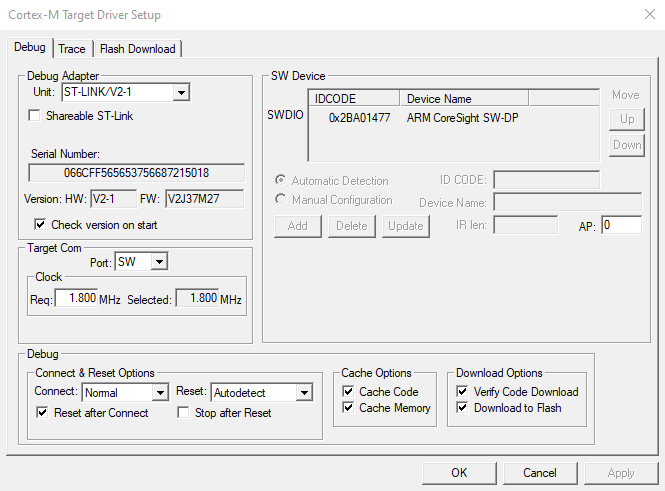Toggle Download to Flash checkbox
This screenshot has height=491, width=665.
click(462, 408)
